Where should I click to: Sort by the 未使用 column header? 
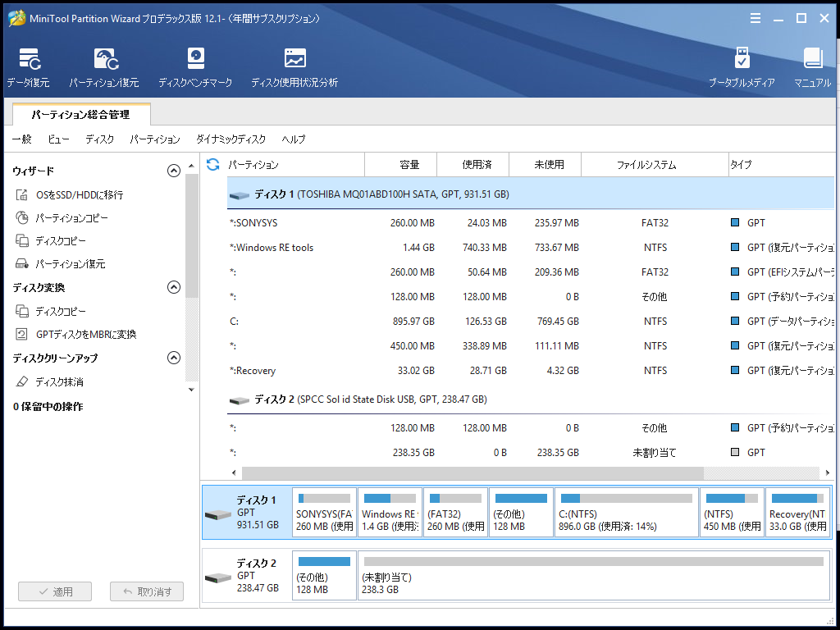pyautogui.click(x=546, y=164)
